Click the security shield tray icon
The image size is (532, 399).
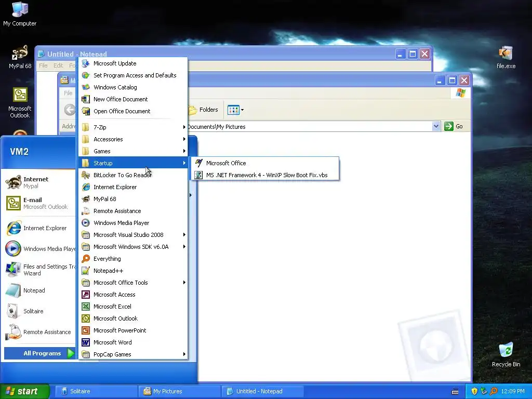(474, 391)
